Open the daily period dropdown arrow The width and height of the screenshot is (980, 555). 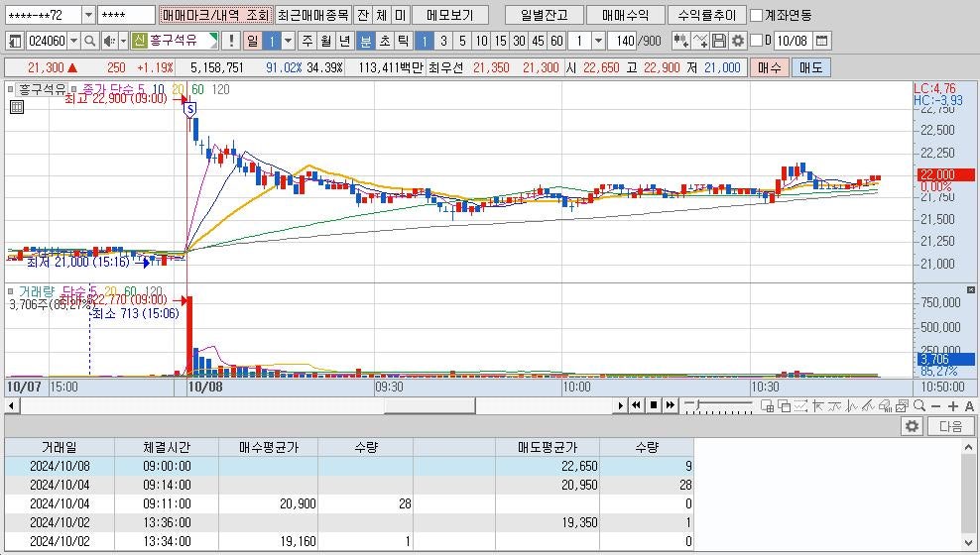(x=288, y=41)
